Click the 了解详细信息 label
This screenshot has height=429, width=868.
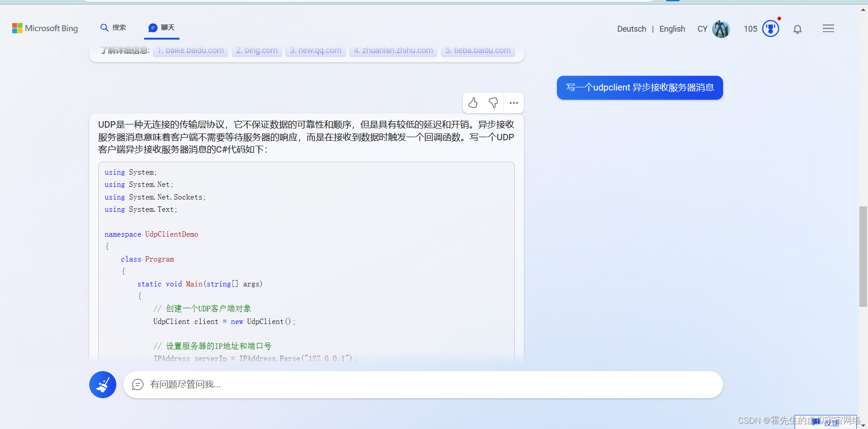click(x=125, y=50)
